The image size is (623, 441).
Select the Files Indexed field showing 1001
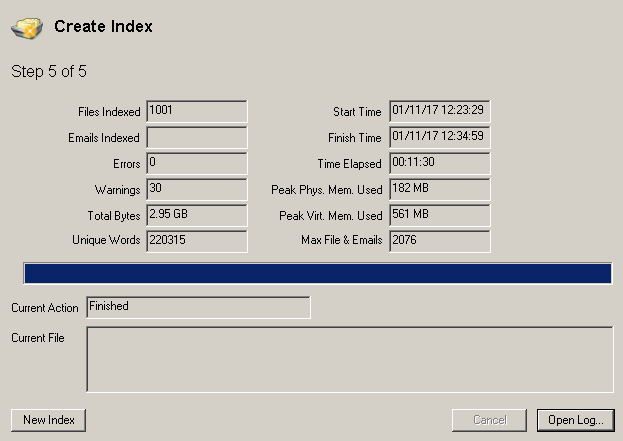coord(196,111)
